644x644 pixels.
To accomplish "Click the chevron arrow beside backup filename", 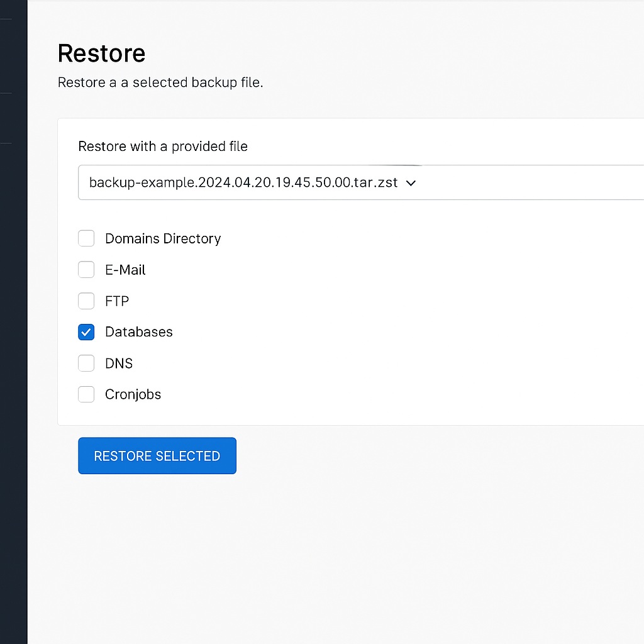I will [411, 183].
